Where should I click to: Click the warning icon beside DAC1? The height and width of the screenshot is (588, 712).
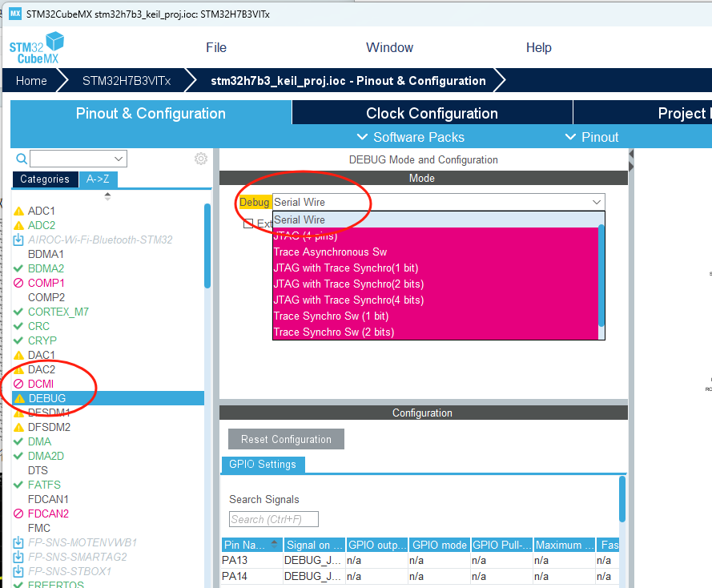pos(18,355)
